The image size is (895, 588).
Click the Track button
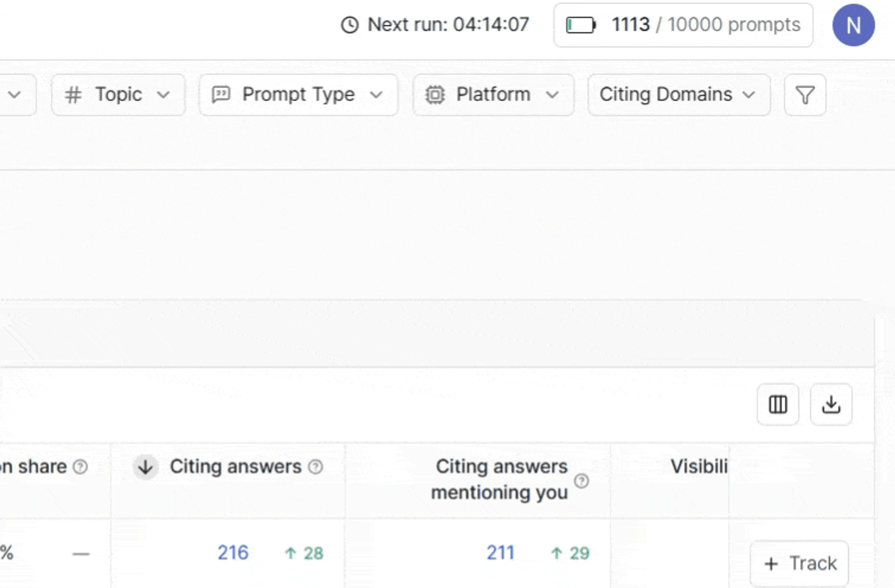799,563
